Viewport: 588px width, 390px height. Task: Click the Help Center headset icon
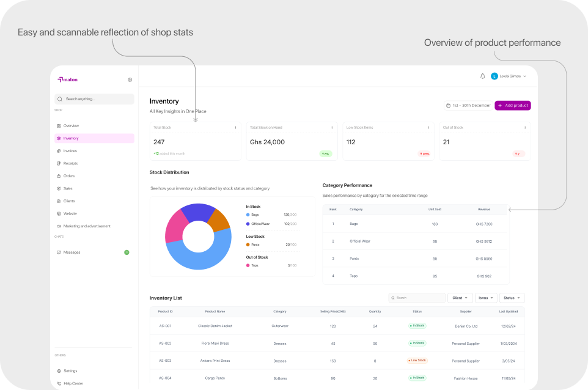(59, 384)
